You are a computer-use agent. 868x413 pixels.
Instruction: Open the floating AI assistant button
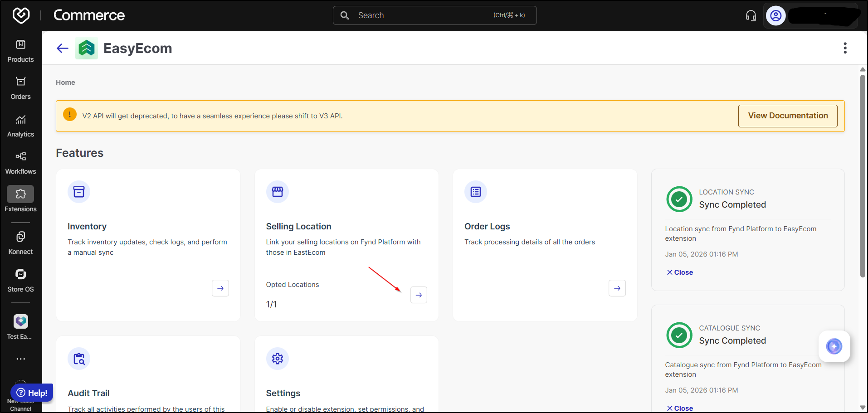(834, 346)
